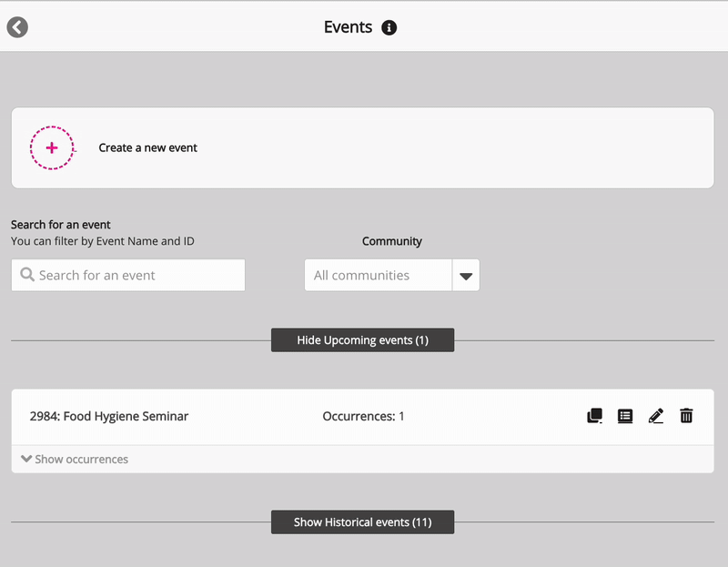728x567 pixels.
Task: Duplicate the Food Hygiene Seminar event
Action: 594,416
